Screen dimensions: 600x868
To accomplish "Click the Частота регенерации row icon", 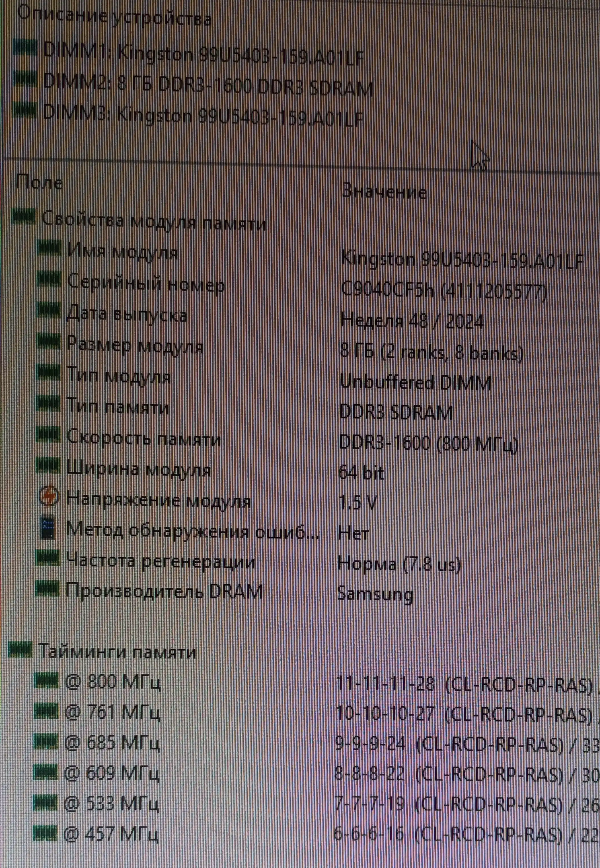I will [x=47, y=558].
